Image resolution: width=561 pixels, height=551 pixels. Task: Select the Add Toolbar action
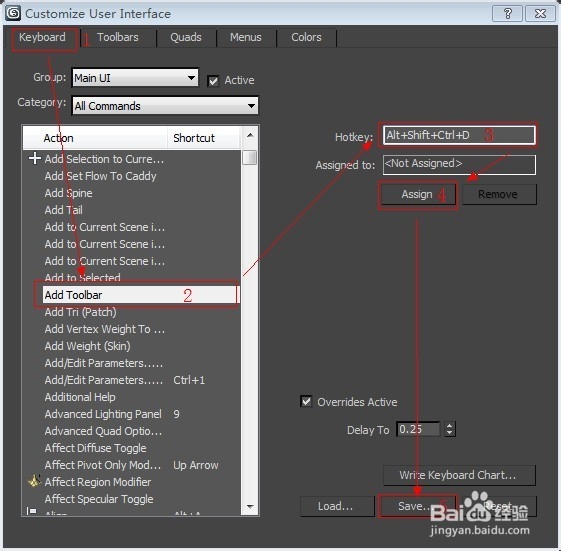pos(141,295)
